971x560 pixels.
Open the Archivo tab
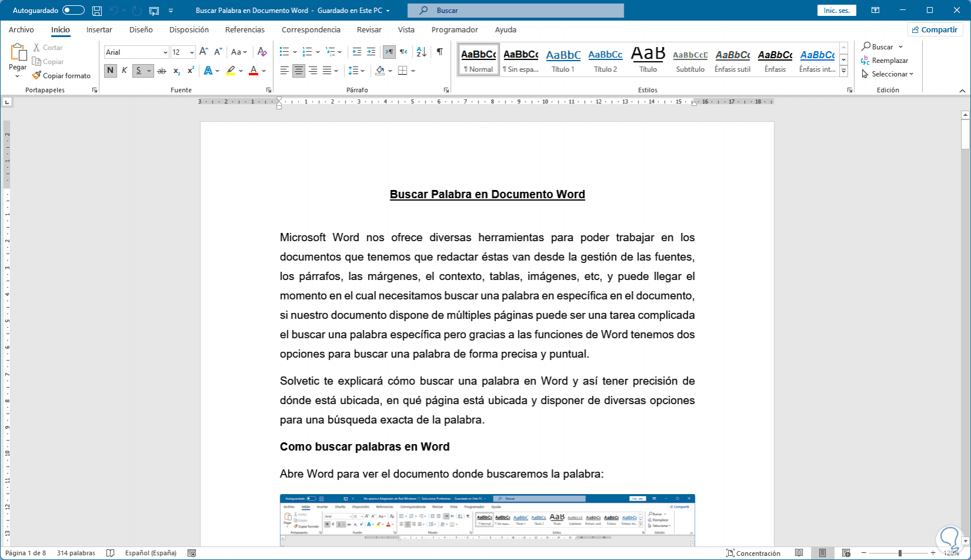[x=21, y=29]
